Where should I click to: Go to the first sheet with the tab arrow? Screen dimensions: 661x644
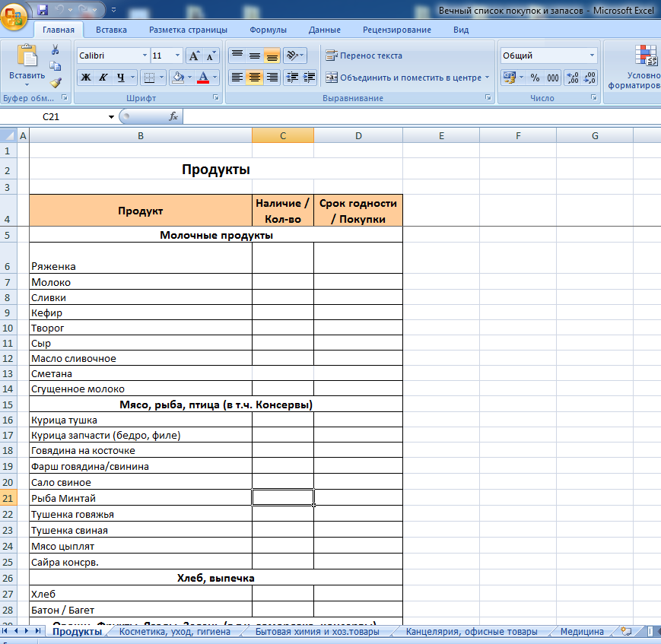(5, 631)
